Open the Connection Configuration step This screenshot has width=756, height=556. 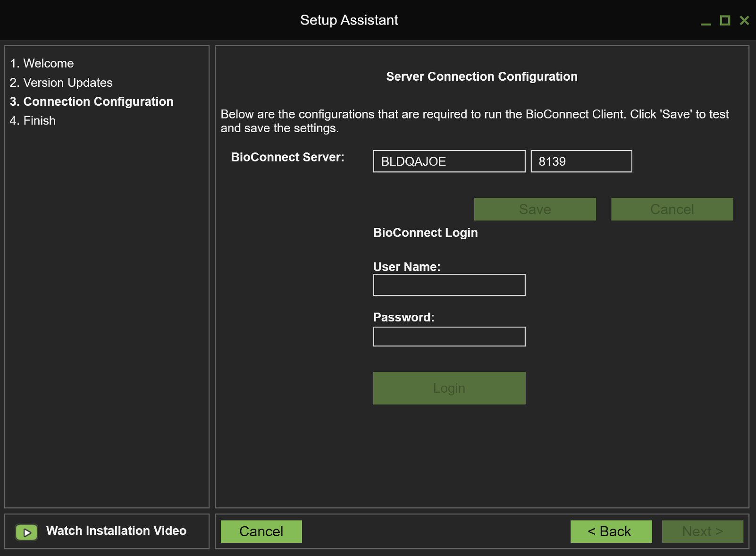(92, 101)
